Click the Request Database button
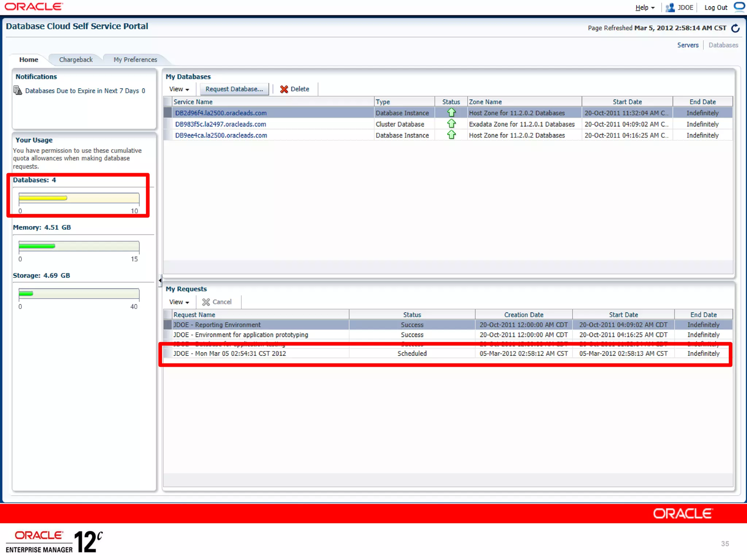747x560 pixels. tap(234, 89)
